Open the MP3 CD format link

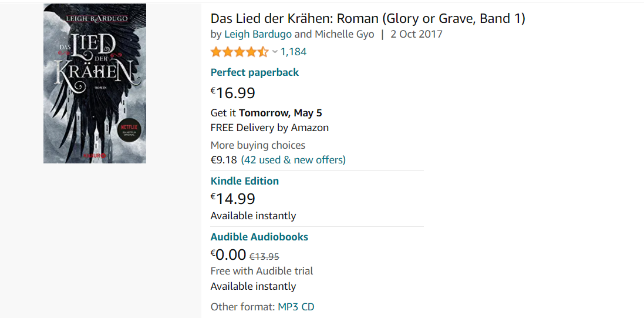[296, 307]
